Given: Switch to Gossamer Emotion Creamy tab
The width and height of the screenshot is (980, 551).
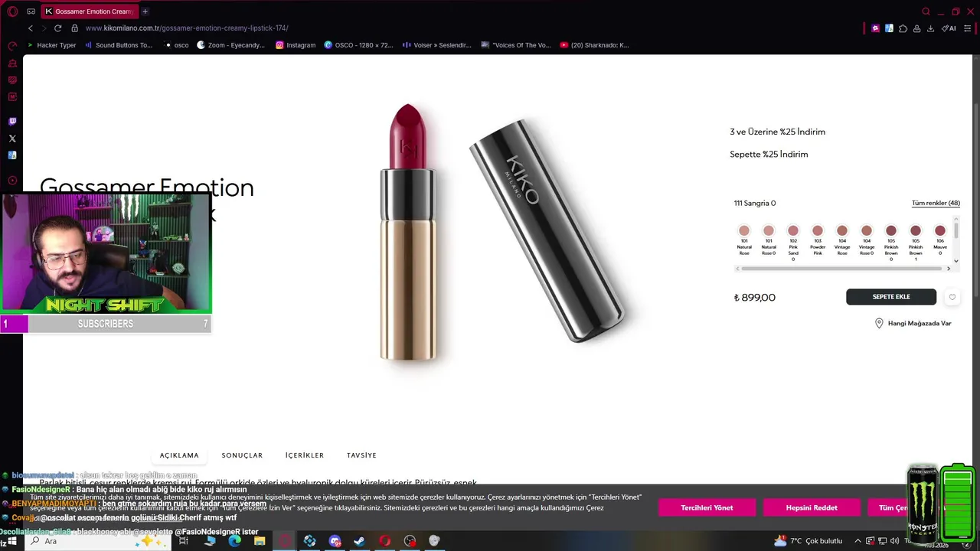Looking at the screenshot, I should tap(89, 11).
